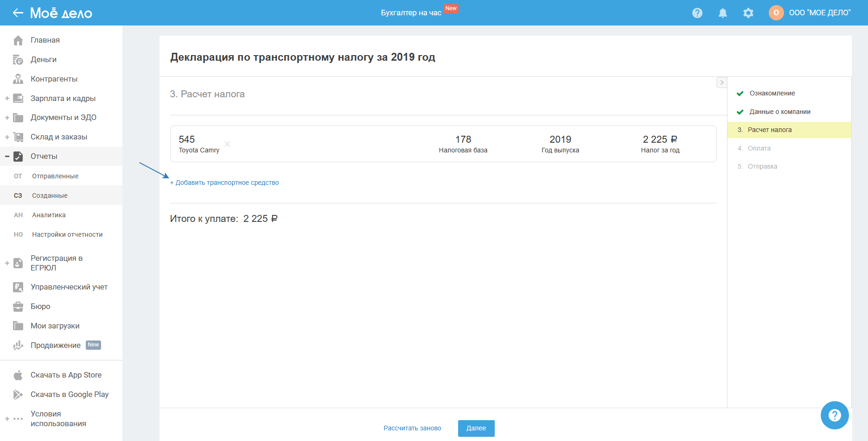Click Добавить транспортное средство link
The image size is (868, 441).
pos(224,183)
